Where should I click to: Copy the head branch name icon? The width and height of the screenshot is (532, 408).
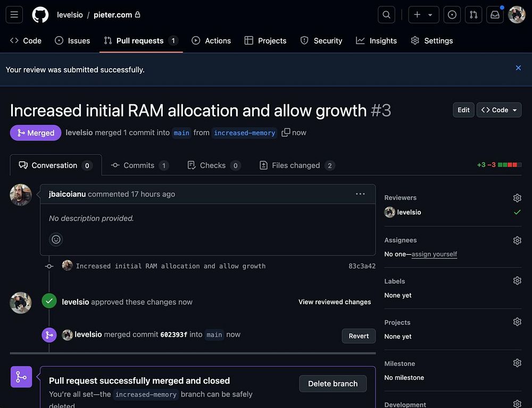pos(286,132)
